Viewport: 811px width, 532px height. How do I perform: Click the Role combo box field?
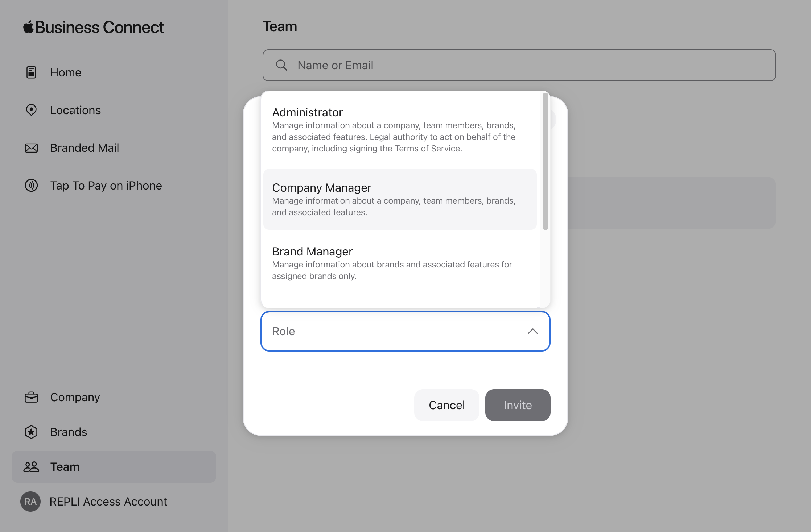point(405,331)
